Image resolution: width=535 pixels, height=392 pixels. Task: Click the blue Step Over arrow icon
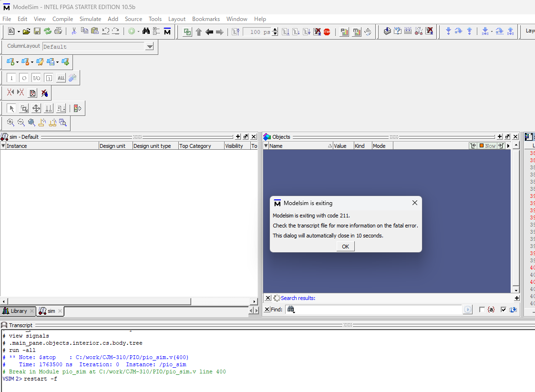459,31
